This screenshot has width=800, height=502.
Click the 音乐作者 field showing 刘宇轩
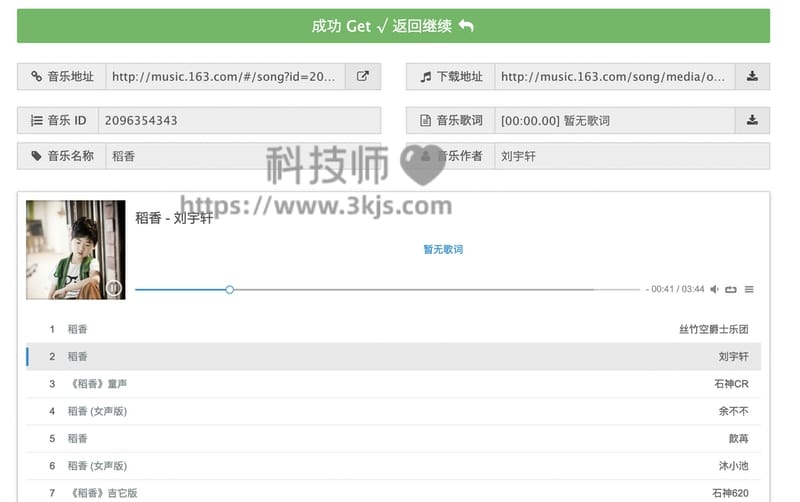(x=632, y=156)
